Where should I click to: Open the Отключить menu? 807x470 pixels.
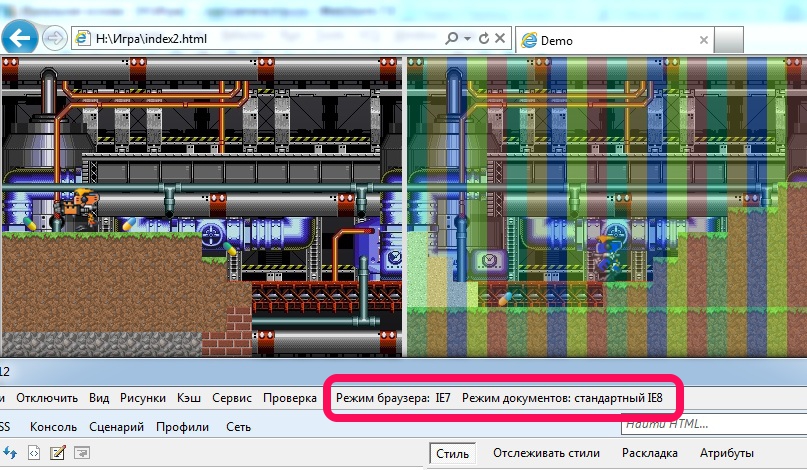click(x=47, y=398)
